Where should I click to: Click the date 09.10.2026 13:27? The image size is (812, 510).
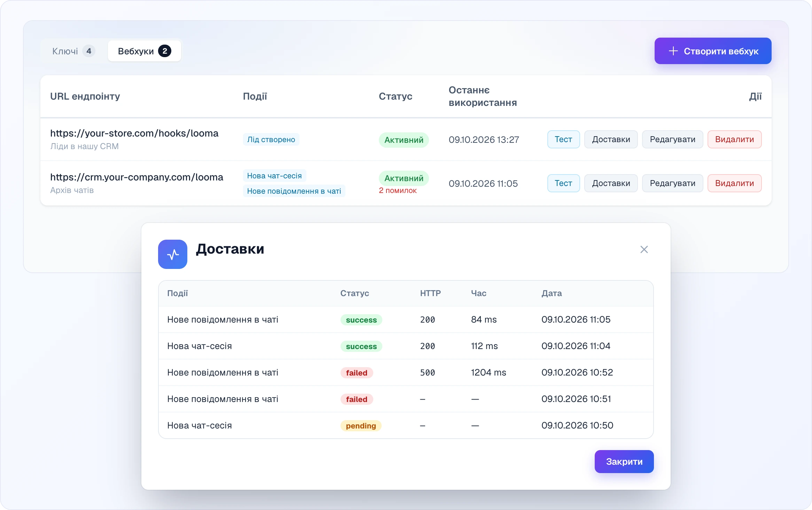(x=484, y=140)
